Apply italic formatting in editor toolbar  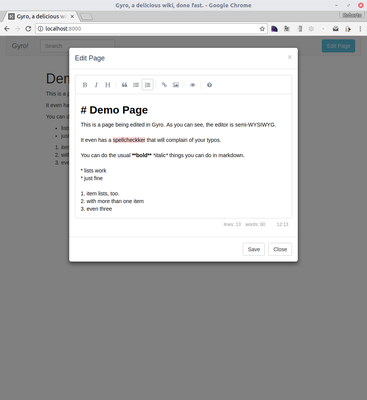pos(96,85)
